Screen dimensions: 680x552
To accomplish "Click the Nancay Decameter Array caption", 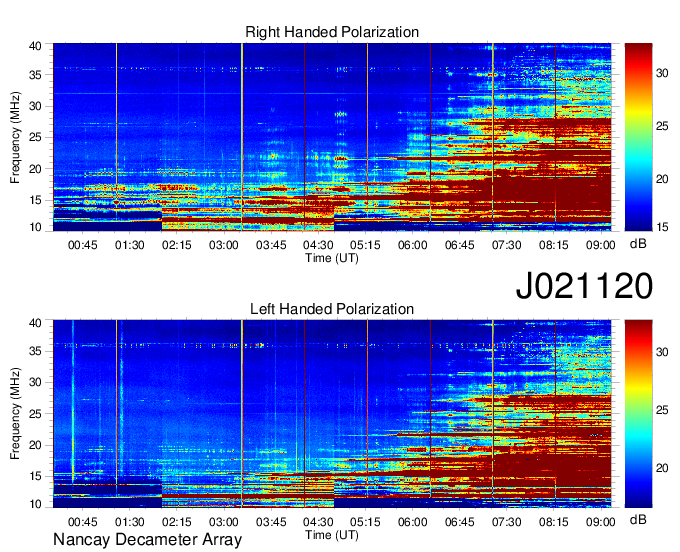I will click(147, 540).
